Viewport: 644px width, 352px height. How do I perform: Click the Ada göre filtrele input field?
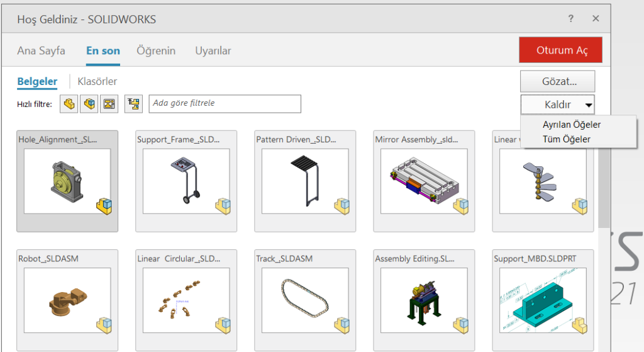(x=225, y=104)
